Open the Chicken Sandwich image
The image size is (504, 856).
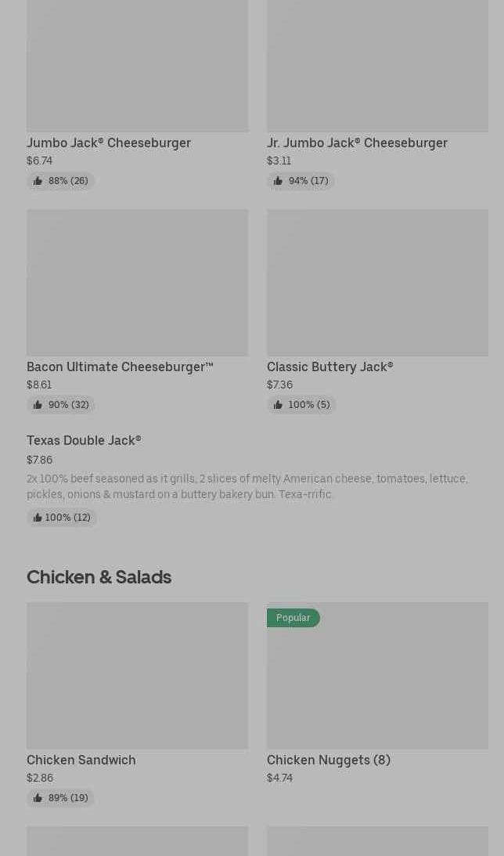point(137,675)
